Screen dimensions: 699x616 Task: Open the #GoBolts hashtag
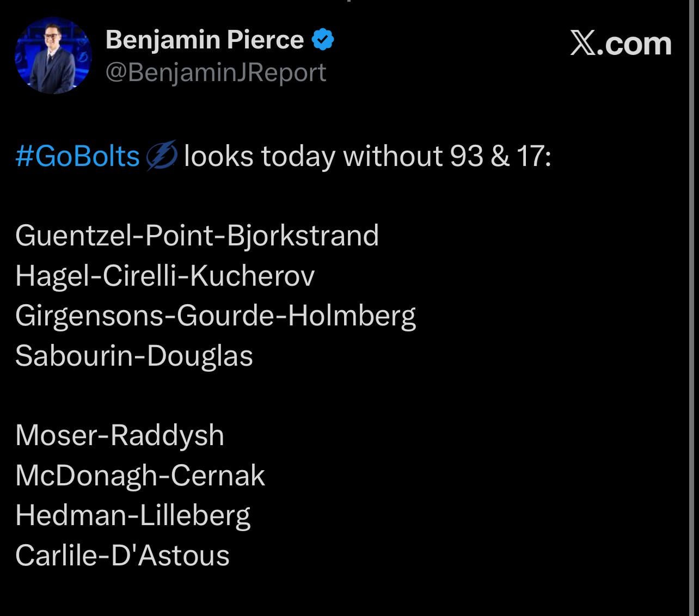[x=78, y=157]
